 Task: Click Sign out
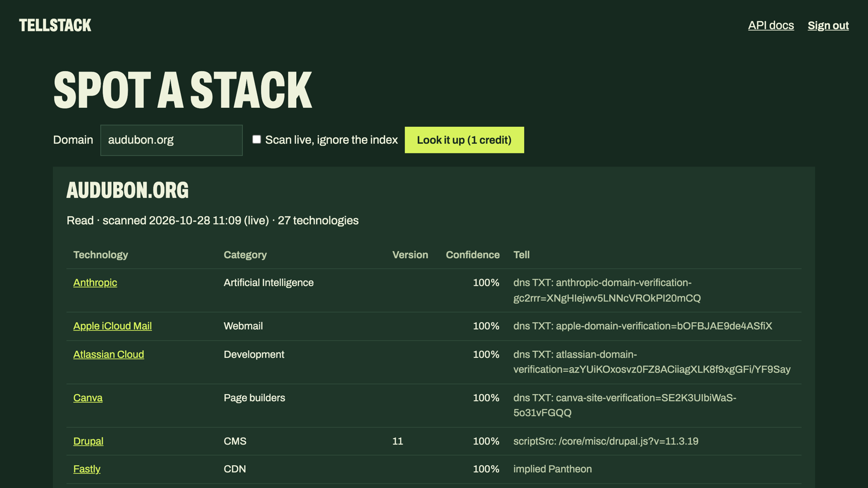coord(828,25)
